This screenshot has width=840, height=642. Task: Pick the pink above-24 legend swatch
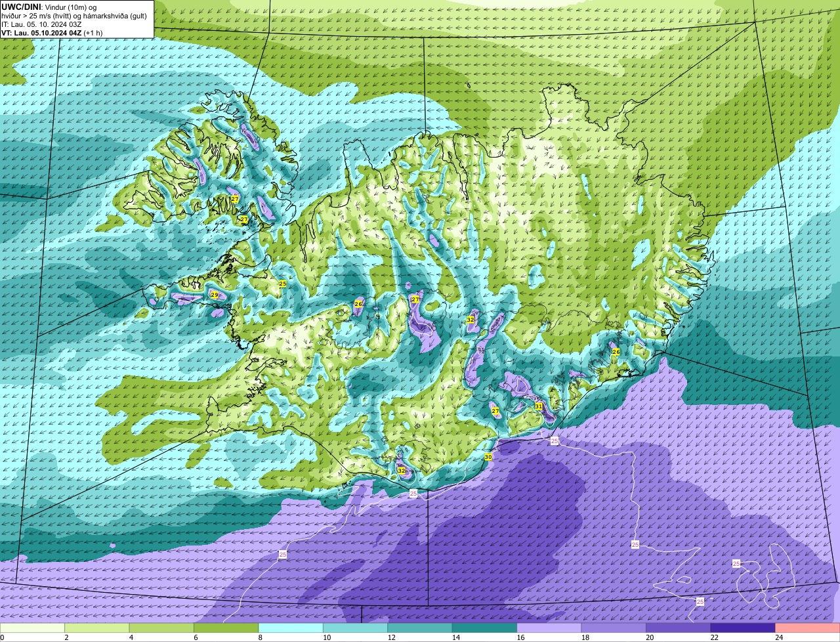[x=808, y=628]
